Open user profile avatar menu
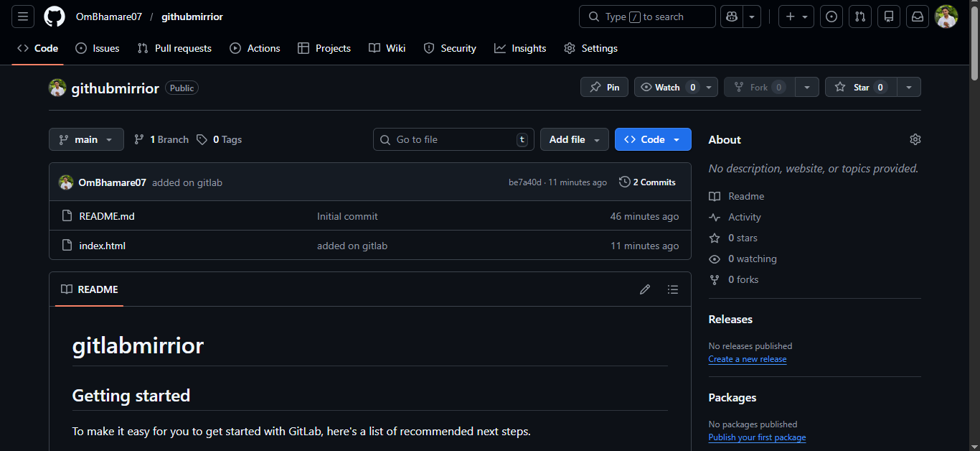This screenshot has height=451, width=980. point(946,17)
